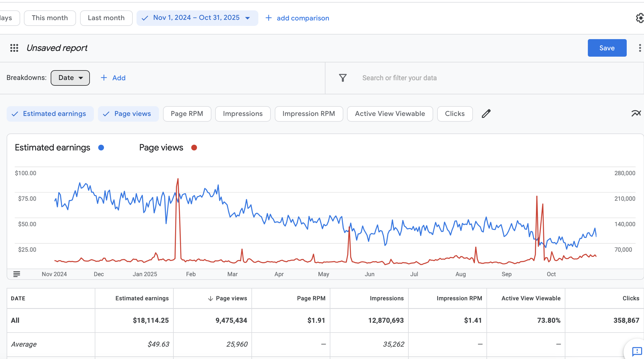The image size is (644, 359).
Task: Open the settings gear icon
Action: pos(640,18)
